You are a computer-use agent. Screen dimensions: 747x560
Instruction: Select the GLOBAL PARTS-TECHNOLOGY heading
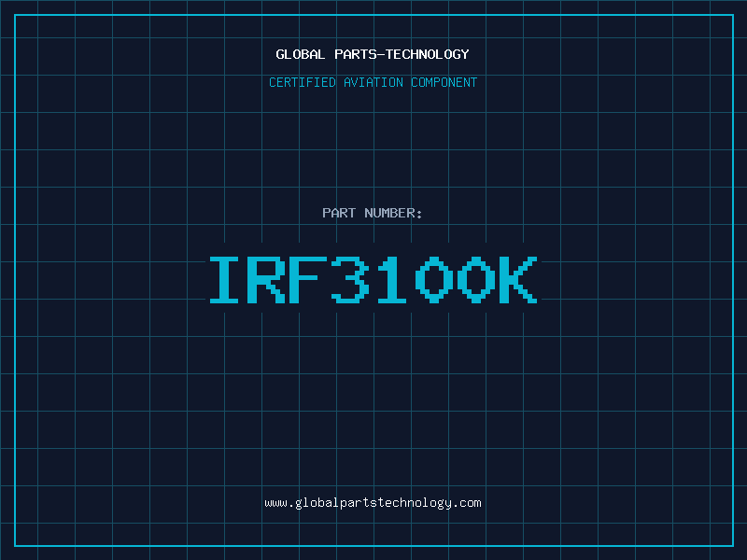pyautogui.click(x=373, y=54)
